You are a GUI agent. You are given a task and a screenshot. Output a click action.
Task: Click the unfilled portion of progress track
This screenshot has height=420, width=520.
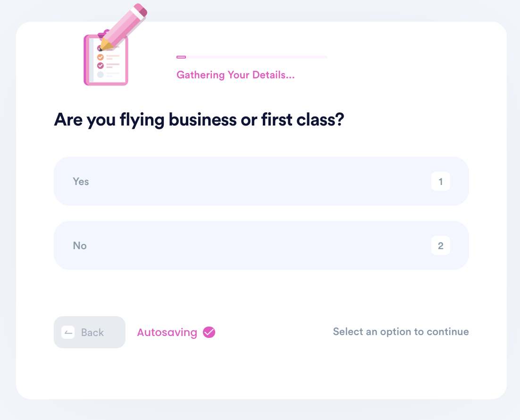click(x=257, y=57)
